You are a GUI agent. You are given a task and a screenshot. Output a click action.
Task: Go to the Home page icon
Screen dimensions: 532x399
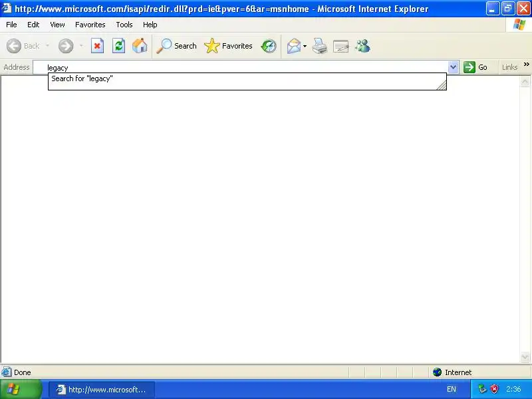(x=140, y=46)
